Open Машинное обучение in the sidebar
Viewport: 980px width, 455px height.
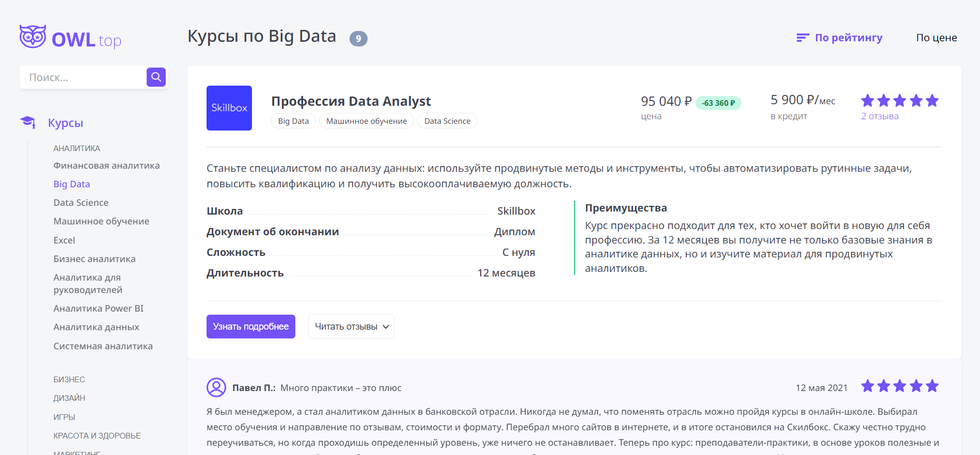pyautogui.click(x=101, y=221)
